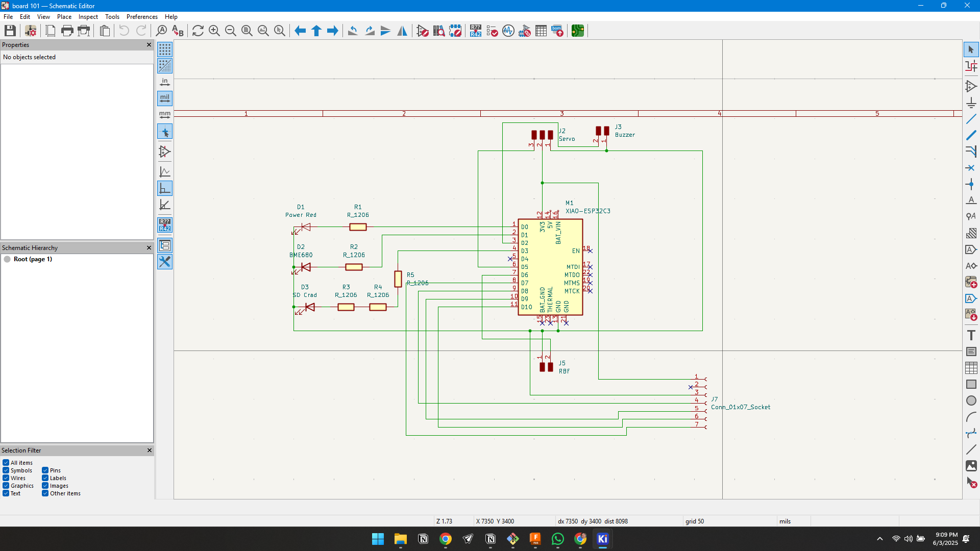The width and height of the screenshot is (980, 551).
Task: Switch units to inches
Action: [165, 82]
